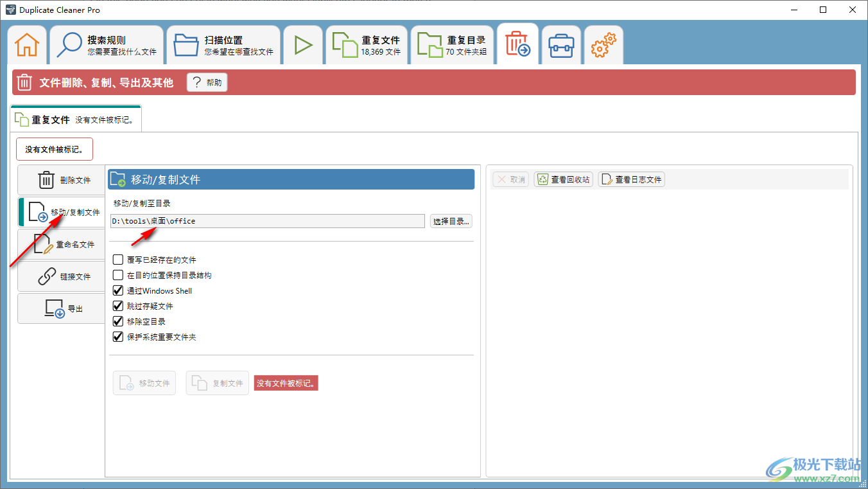Click the 复制文件 copy button
Viewport: 868px width, 489px height.
click(217, 383)
